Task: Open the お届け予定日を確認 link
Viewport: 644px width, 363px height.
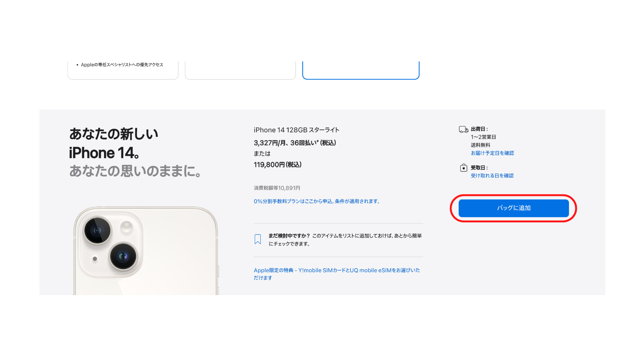Action: point(492,153)
